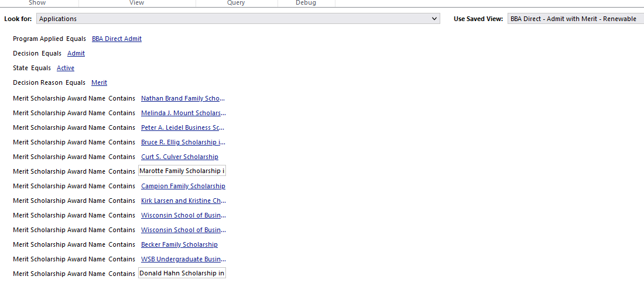Open the Campion Family Scholarship value
The height and width of the screenshot is (290, 644).
[183, 186]
